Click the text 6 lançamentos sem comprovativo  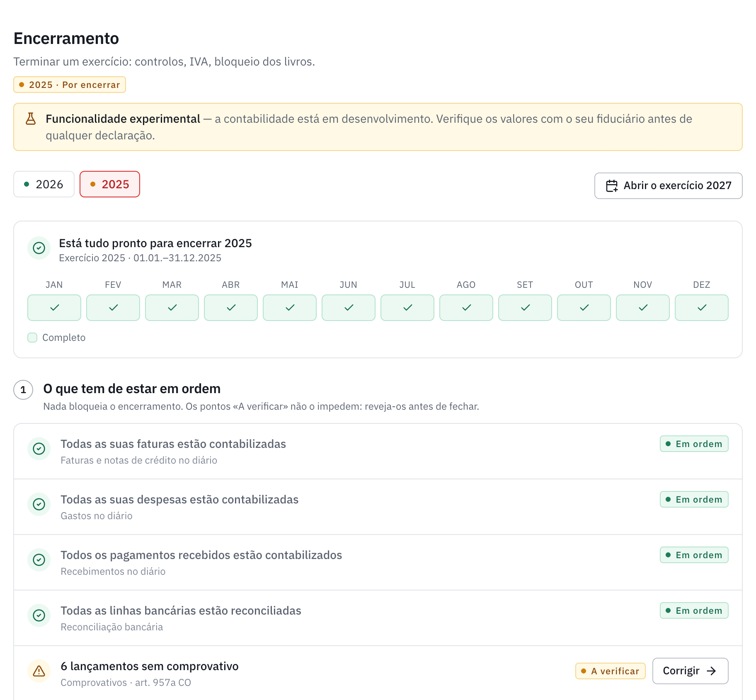150,666
